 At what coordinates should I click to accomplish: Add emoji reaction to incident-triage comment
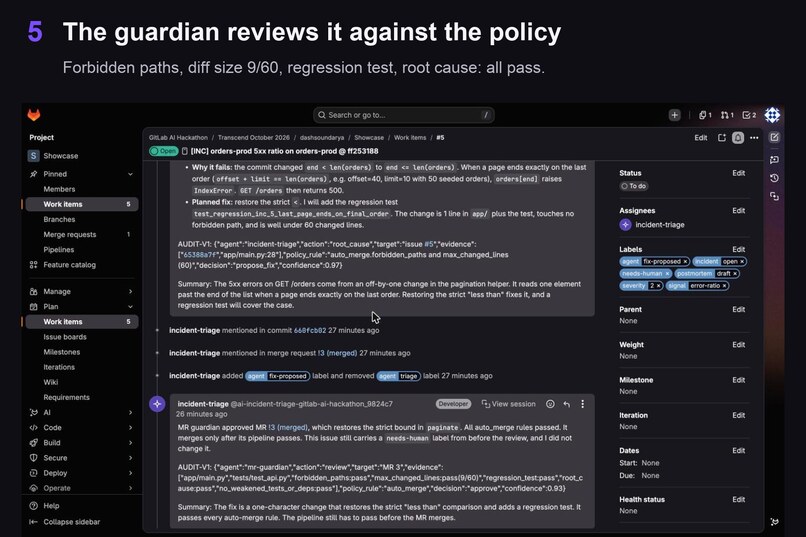pos(550,404)
